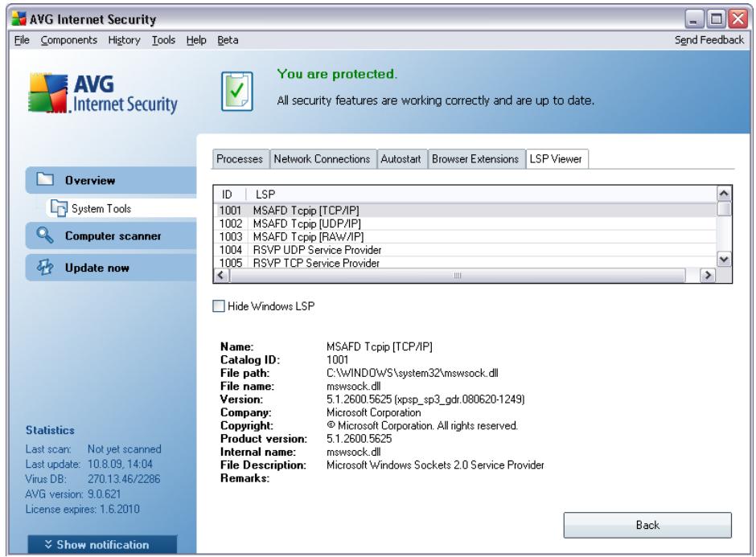Open the Computer scanner section
This screenshot has width=756, height=557.
111,235
